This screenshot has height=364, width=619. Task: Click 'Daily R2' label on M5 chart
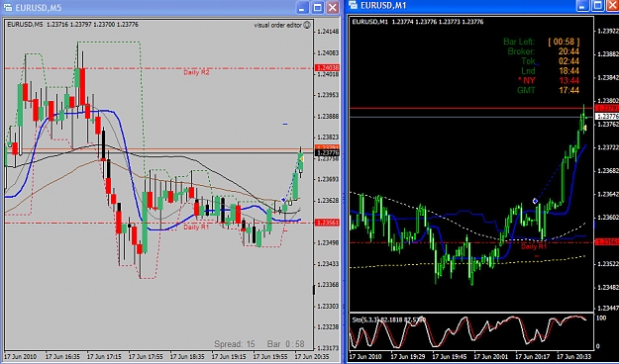(x=196, y=72)
